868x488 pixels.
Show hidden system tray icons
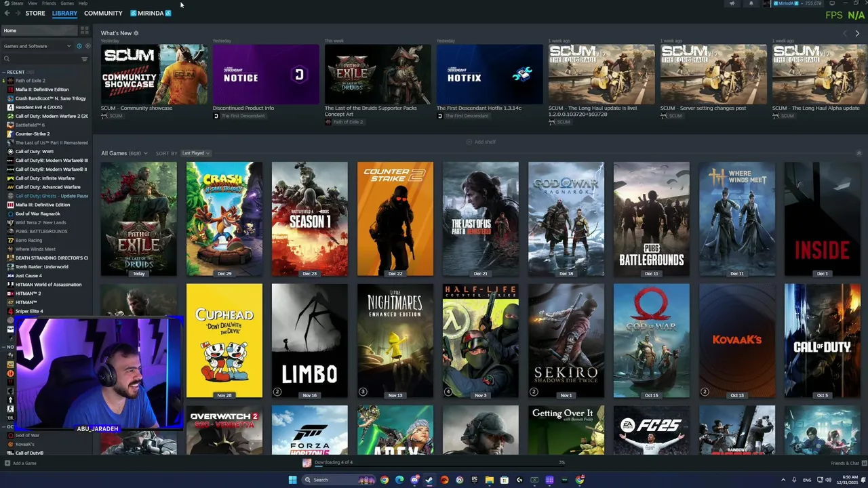pos(783,480)
